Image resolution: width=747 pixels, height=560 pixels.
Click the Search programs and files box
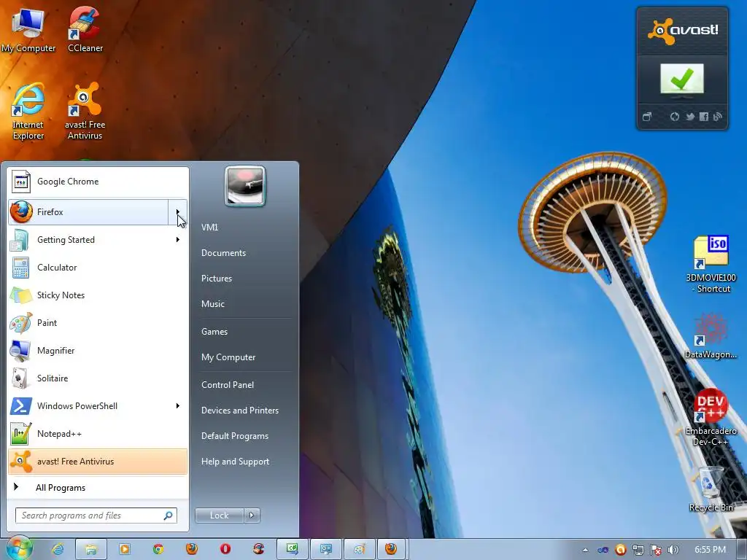[x=96, y=516]
